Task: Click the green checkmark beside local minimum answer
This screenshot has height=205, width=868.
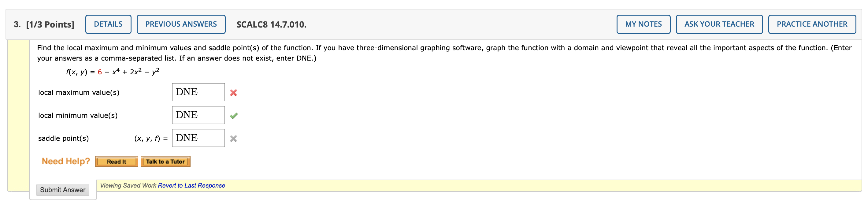Action: [235, 115]
